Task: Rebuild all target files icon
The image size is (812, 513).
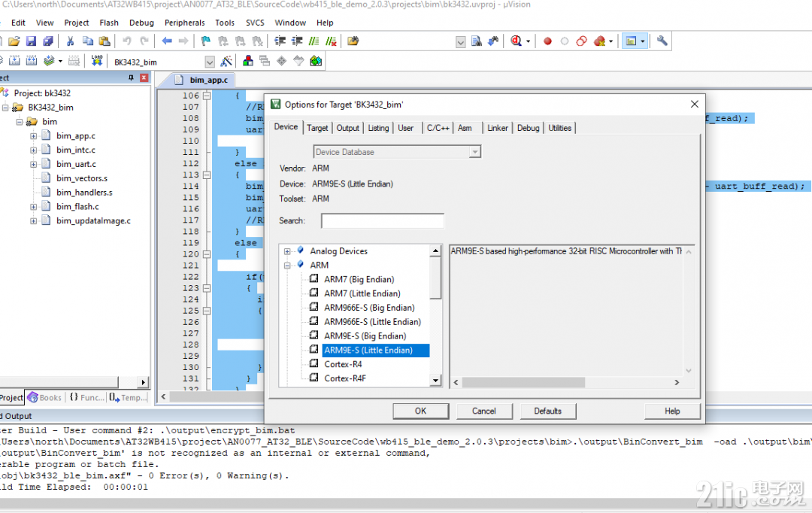Action: (32, 61)
